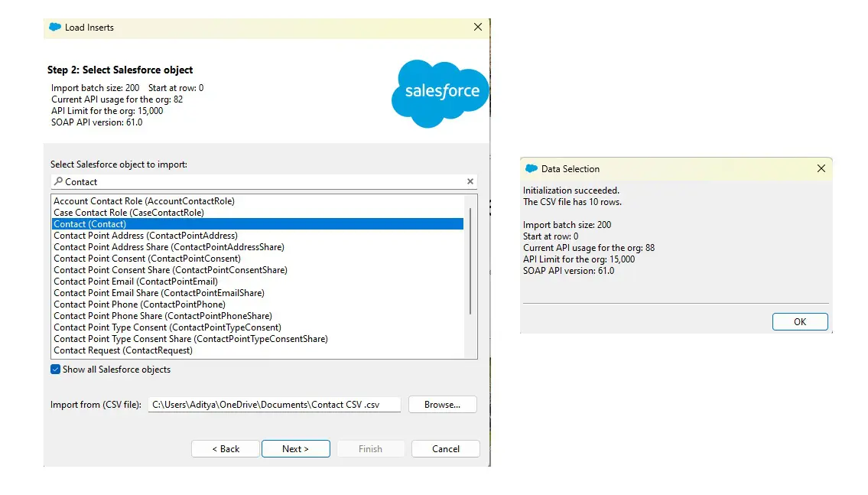Pick Contact Point Email object

pyautogui.click(x=135, y=282)
